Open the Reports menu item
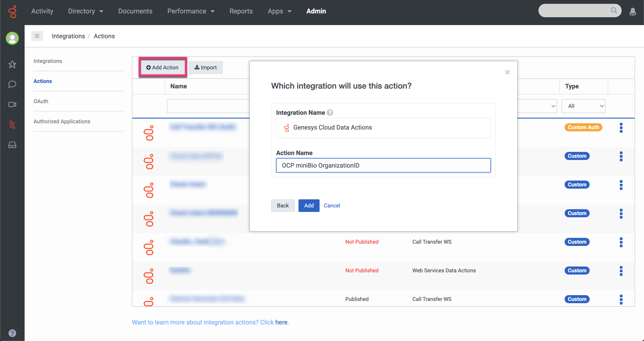 (x=241, y=11)
